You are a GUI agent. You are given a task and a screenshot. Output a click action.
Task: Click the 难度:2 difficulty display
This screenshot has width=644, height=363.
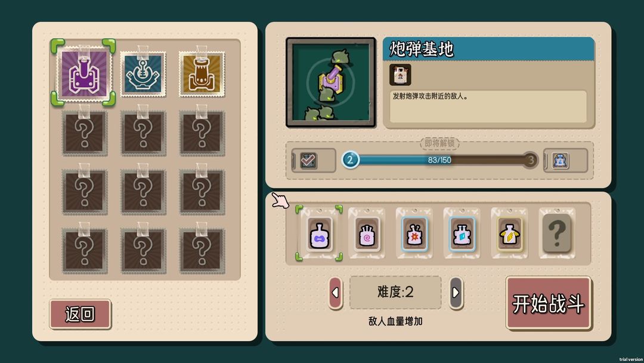[x=395, y=293]
